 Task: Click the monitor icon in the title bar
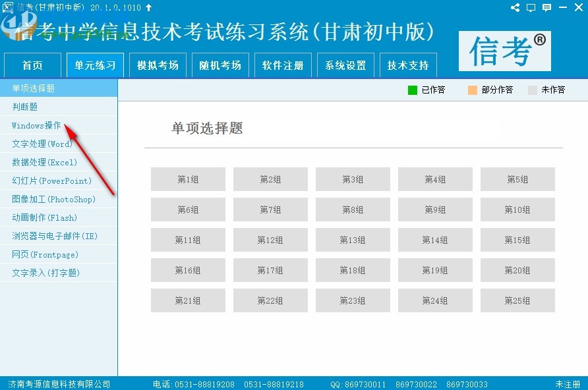[x=531, y=8]
